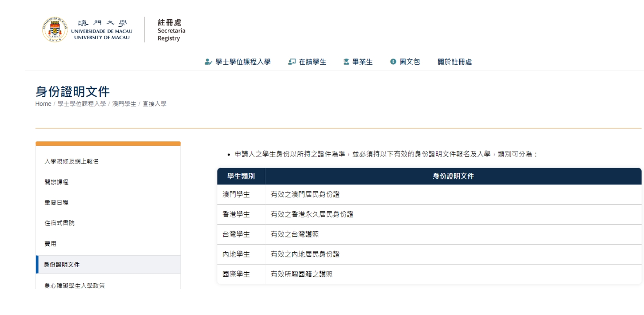Click the 澳門學生 table cell
Image resolution: width=644 pixels, height=315 pixels.
click(241, 194)
